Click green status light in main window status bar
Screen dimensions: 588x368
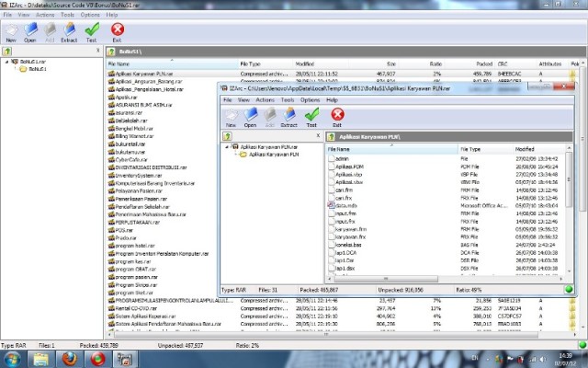(582, 345)
